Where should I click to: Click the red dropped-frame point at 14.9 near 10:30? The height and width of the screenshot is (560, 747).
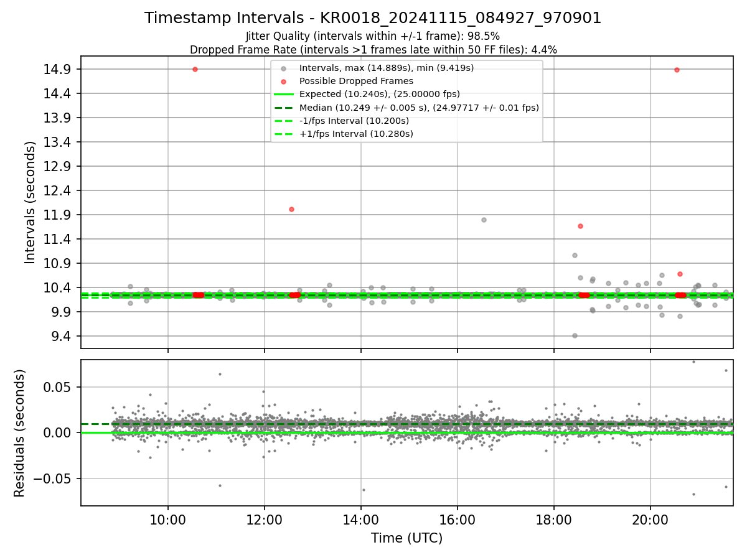[195, 69]
